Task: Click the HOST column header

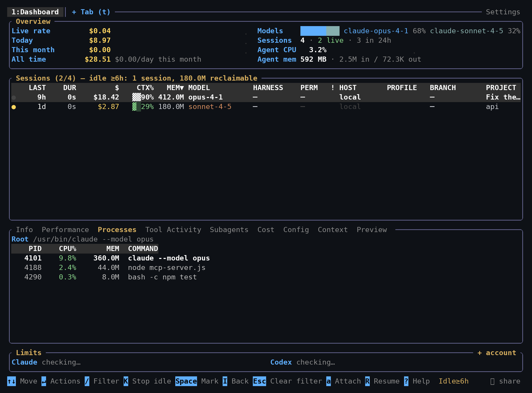Action: [x=348, y=88]
